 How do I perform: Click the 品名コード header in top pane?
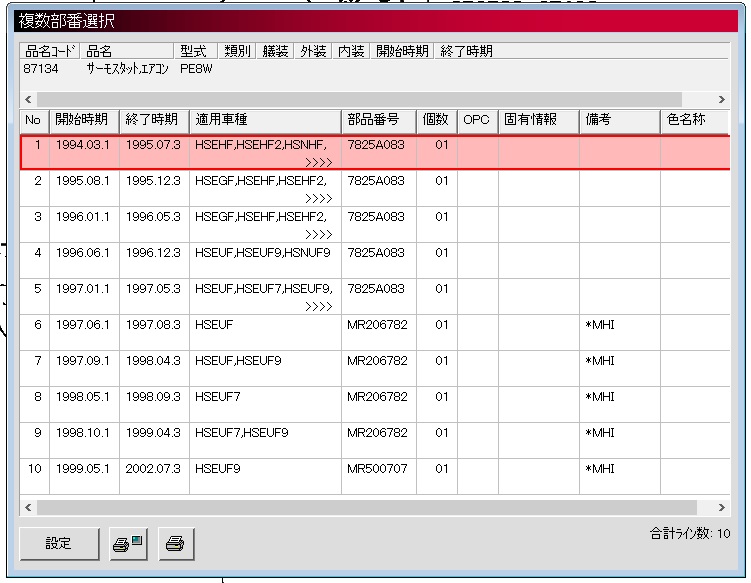point(50,51)
